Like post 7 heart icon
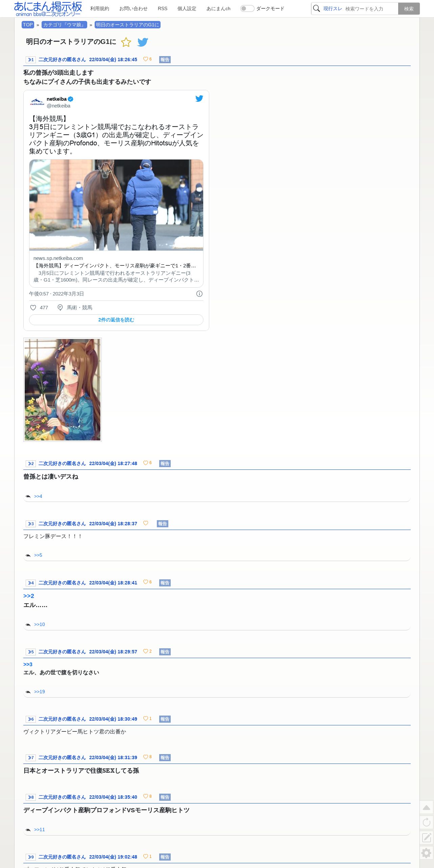 point(146,757)
